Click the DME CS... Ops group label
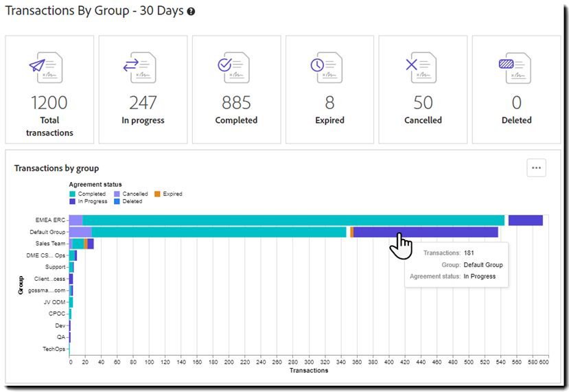 [46, 255]
